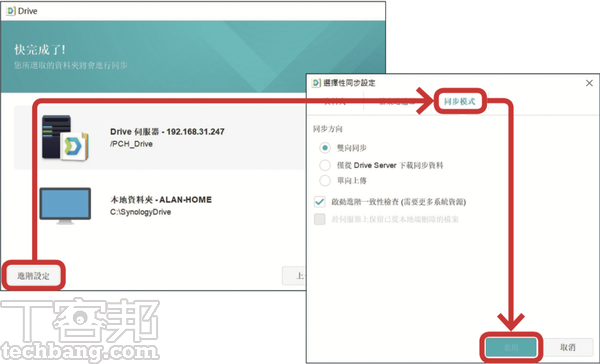The height and width of the screenshot is (364, 600).
Task: Click the 快完成了! heading
Action: (40, 50)
